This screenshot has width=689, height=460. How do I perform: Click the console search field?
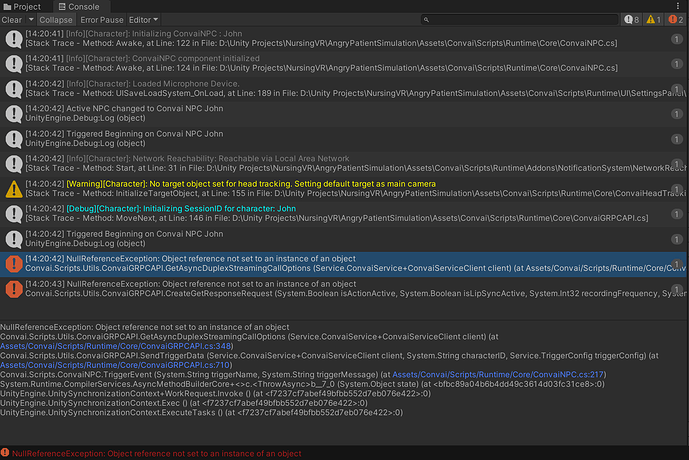519,19
